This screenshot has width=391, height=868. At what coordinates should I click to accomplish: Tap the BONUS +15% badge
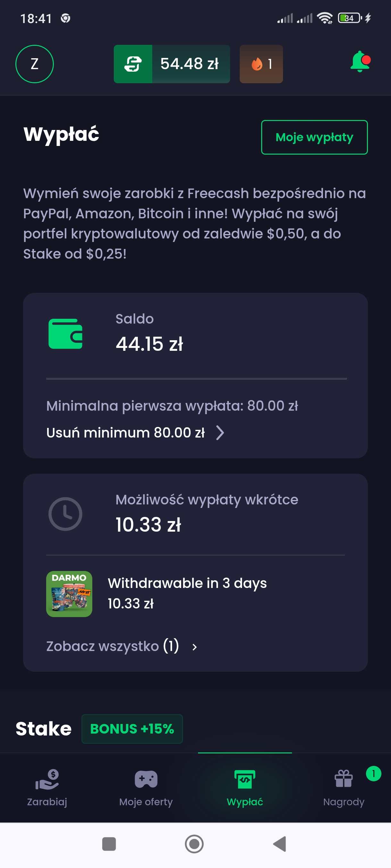click(132, 728)
